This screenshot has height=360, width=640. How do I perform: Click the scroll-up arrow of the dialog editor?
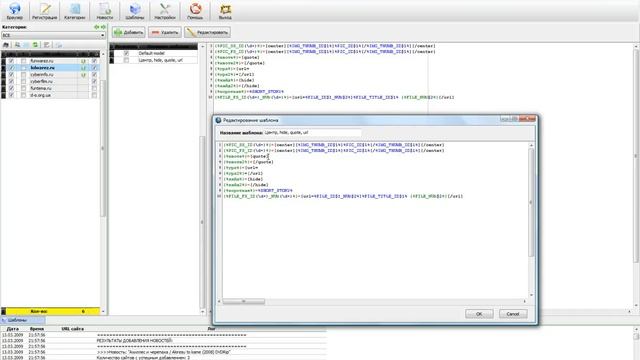coord(531,145)
